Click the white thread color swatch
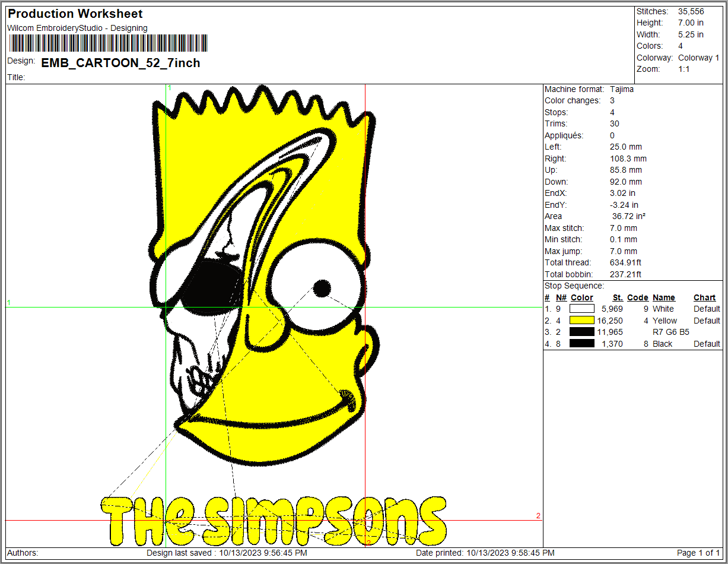 (581, 309)
